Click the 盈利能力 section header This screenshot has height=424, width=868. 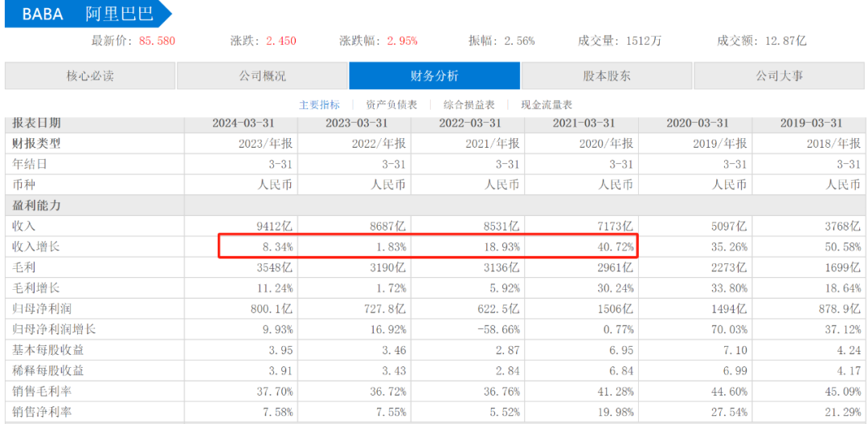[36, 205]
